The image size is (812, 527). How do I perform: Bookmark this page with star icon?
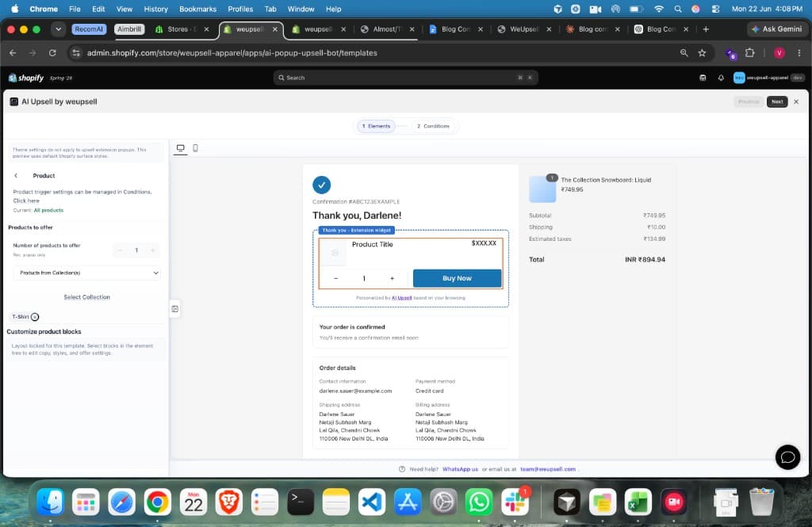[702, 53]
